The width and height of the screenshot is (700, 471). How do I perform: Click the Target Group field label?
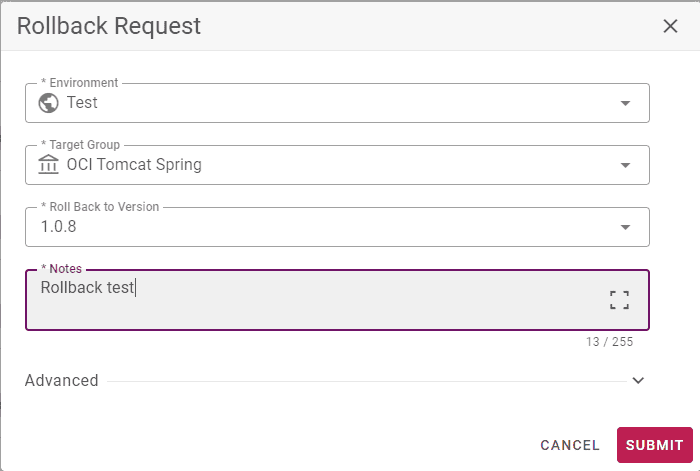click(80, 145)
